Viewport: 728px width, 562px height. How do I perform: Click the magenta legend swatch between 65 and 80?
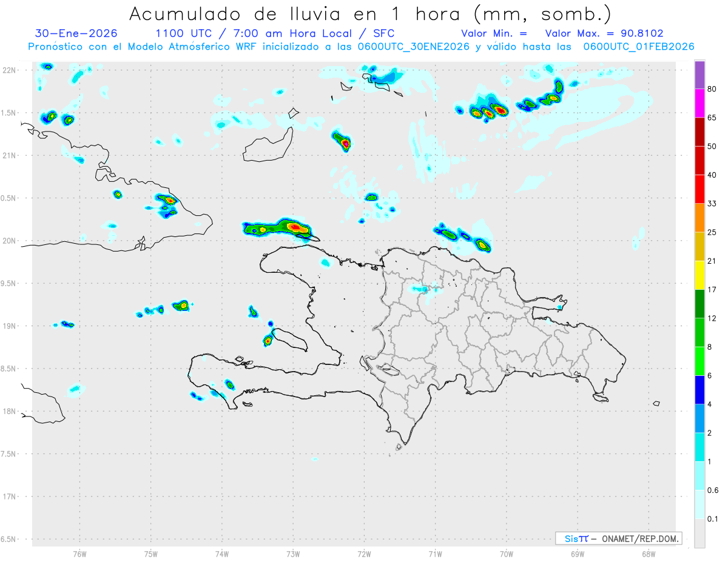(x=699, y=103)
